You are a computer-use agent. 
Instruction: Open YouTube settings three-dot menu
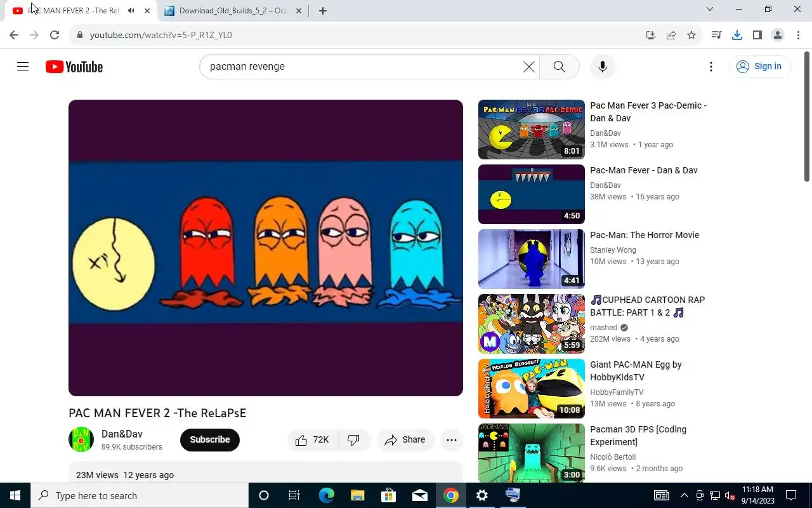tap(711, 67)
